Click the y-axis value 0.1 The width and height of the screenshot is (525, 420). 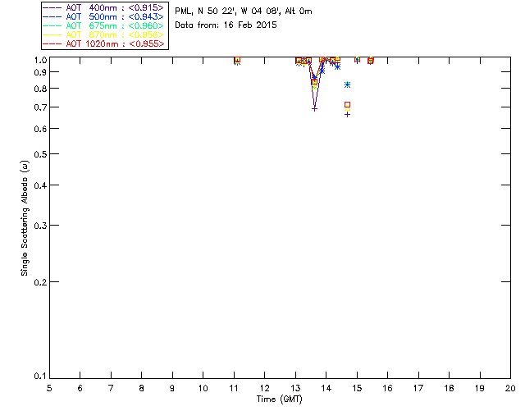tap(40, 377)
